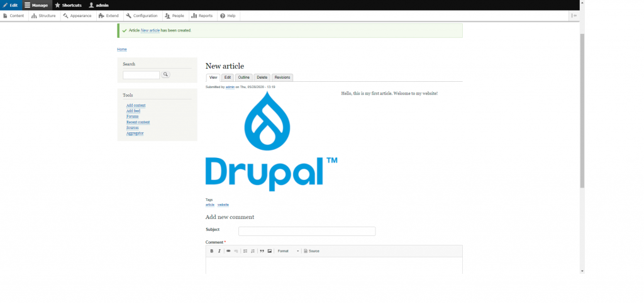Viewport: 644px width, 304px height.
Task: Toggle italic formatting in comment editor
Action: tap(219, 251)
